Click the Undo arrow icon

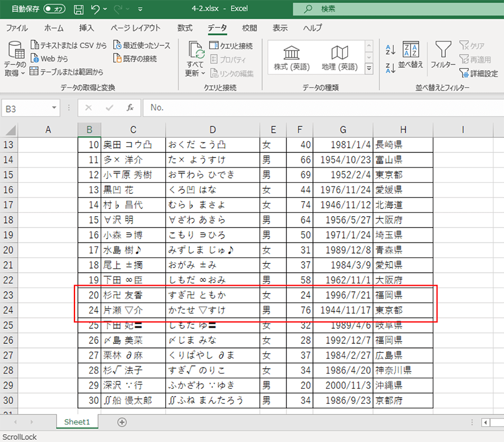(96, 9)
